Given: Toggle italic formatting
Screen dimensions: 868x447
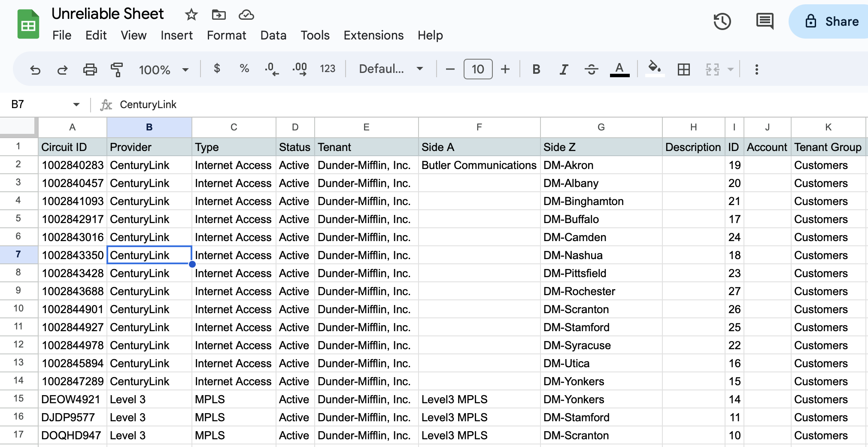Looking at the screenshot, I should pyautogui.click(x=564, y=69).
